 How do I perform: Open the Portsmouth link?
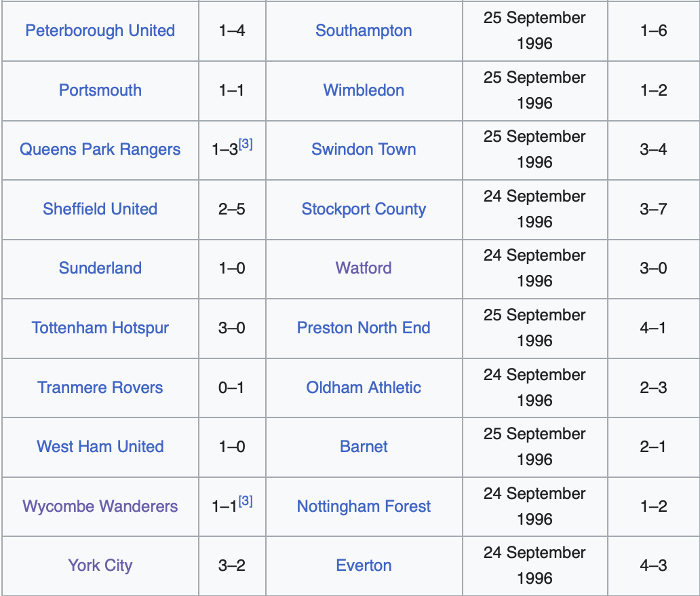pos(100,90)
